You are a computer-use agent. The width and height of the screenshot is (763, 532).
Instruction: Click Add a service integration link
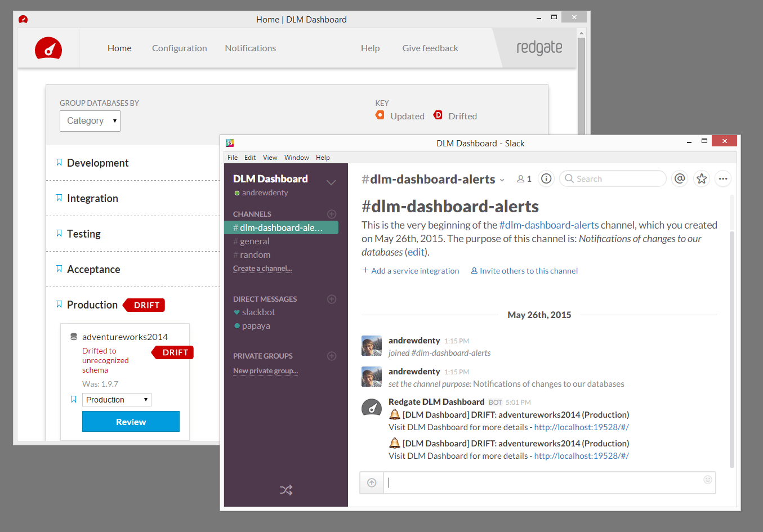point(410,271)
